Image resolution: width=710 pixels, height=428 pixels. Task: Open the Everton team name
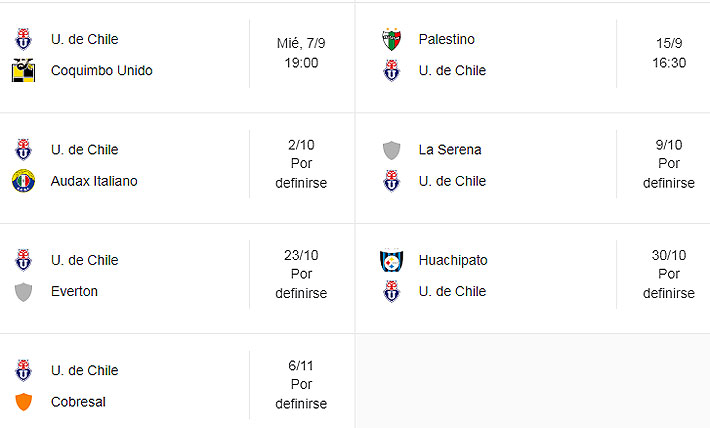(74, 291)
